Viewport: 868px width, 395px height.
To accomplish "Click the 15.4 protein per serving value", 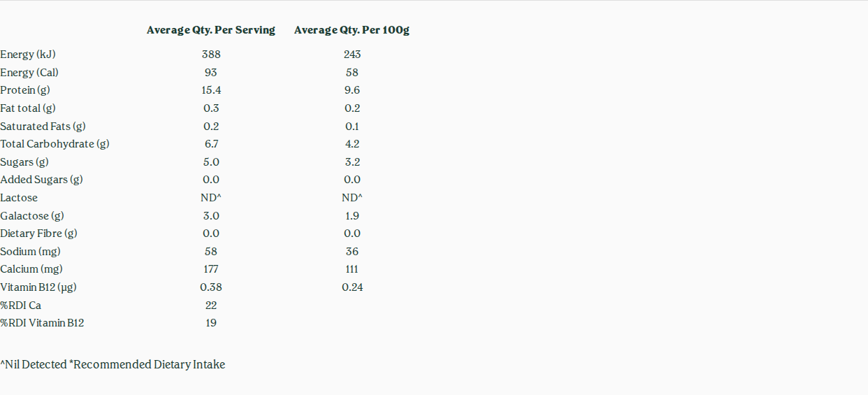I will pos(211,90).
